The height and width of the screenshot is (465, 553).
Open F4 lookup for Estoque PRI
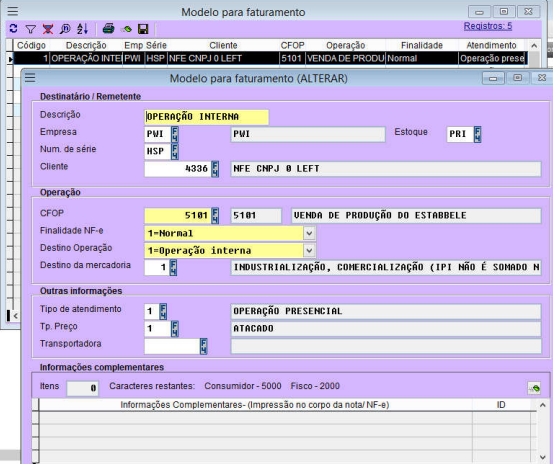477,134
